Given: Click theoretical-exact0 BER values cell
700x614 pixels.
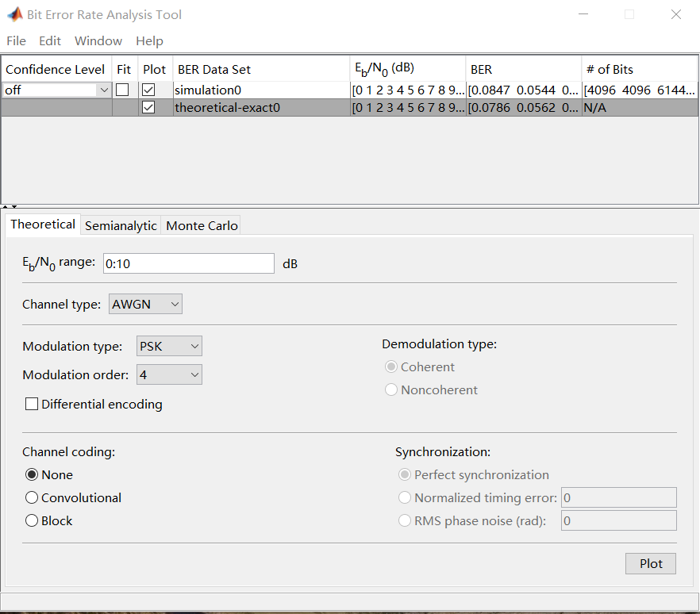Looking at the screenshot, I should [524, 108].
